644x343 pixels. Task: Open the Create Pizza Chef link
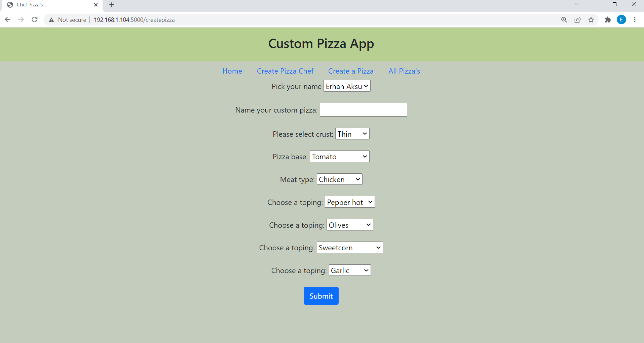pyautogui.click(x=285, y=71)
